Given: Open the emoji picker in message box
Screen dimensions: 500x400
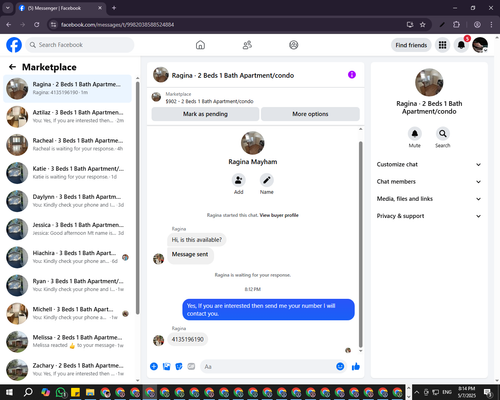Looking at the screenshot, I should [340, 367].
